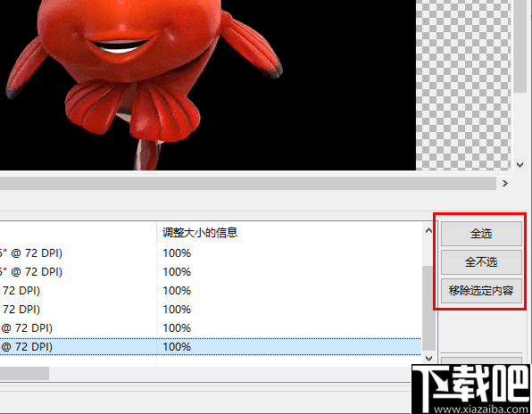This screenshot has width=532, height=414.
Task: Click preview scroll-down arrow
Action: [x=520, y=165]
